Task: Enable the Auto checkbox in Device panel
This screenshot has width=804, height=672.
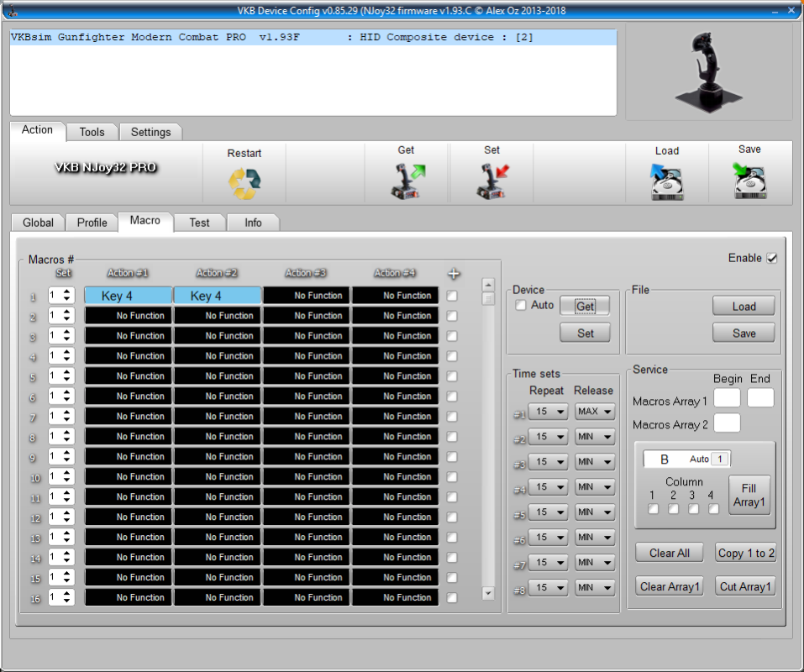Action: click(521, 306)
